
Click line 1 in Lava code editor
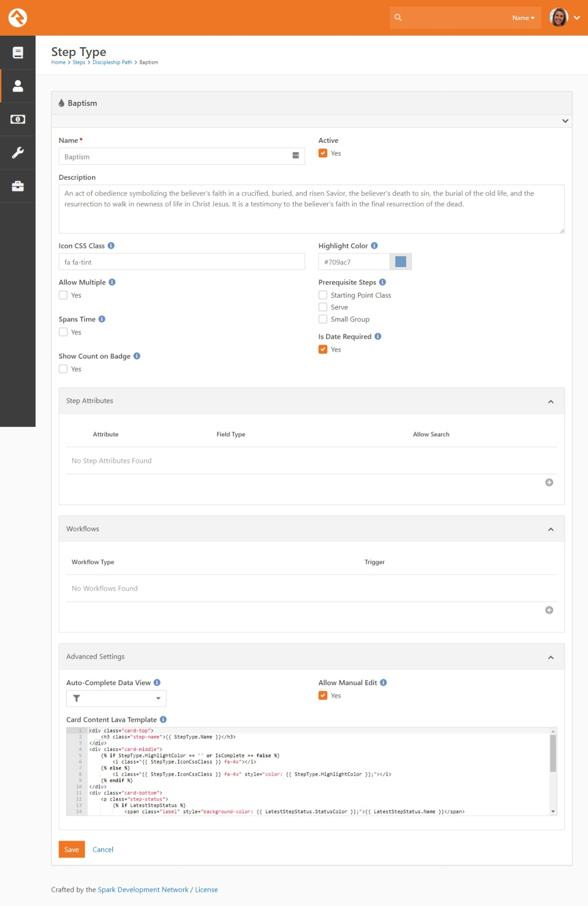point(319,731)
